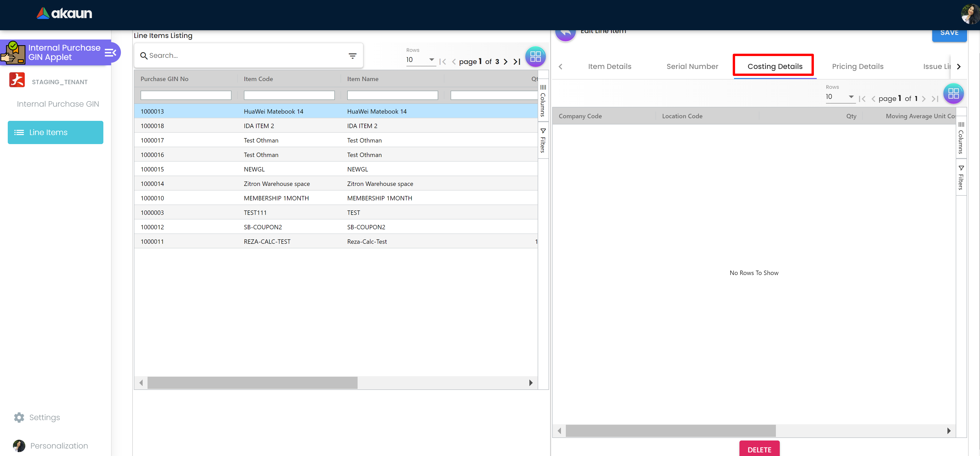980x456 pixels.
Task: Switch to the Pricing Details tab
Action: pyautogui.click(x=858, y=67)
